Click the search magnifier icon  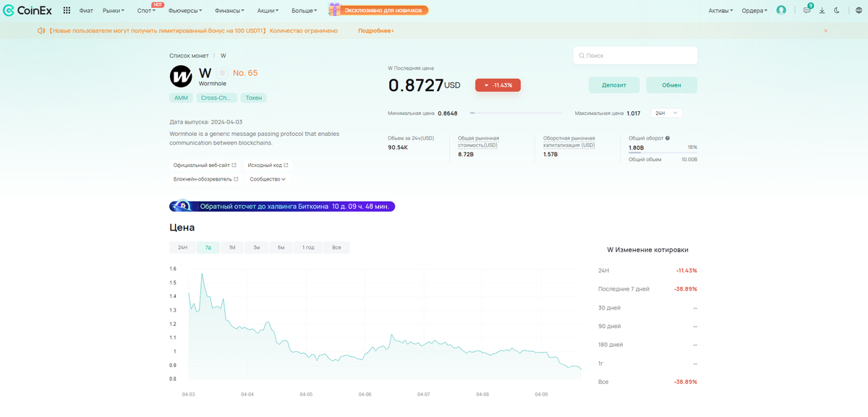(x=582, y=56)
